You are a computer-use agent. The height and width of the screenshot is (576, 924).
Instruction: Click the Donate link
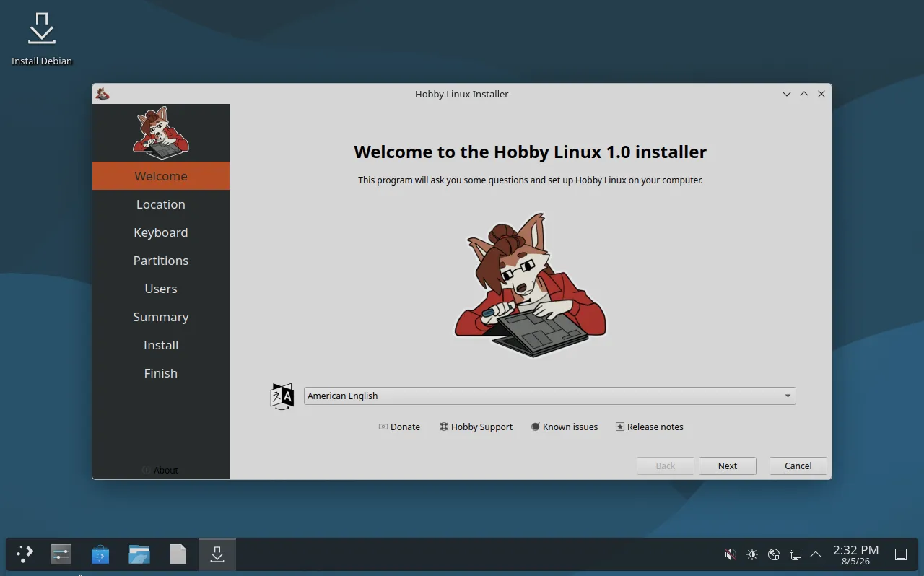tap(399, 427)
